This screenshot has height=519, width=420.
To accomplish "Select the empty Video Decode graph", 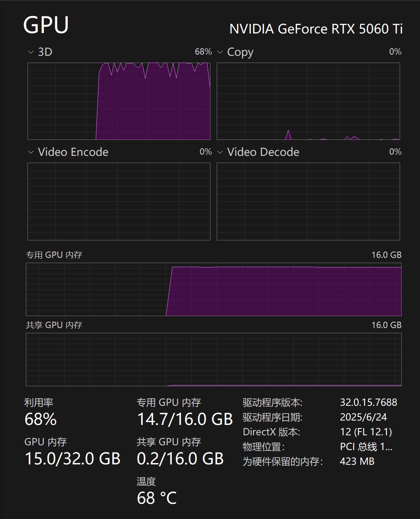I will [x=308, y=201].
